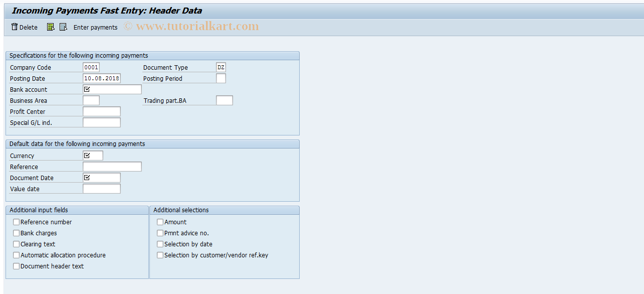The height and width of the screenshot is (294, 644).
Task: Toggle the Bank account checkbox
Action: tap(87, 89)
